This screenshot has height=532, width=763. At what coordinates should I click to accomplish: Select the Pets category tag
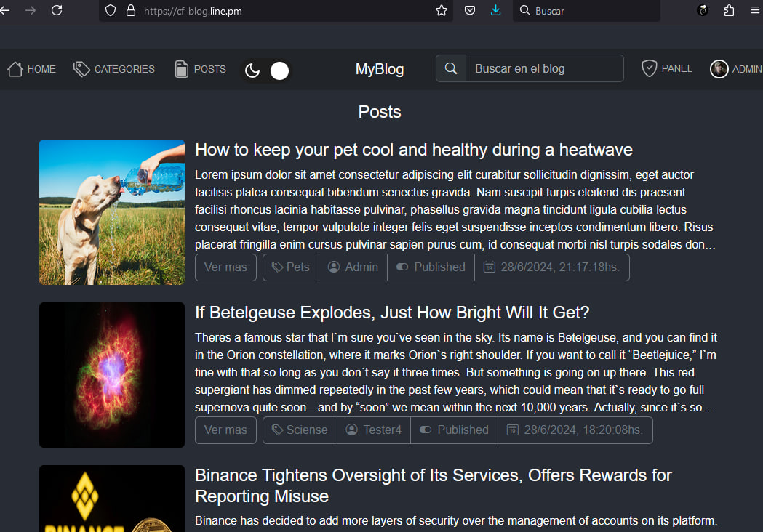point(291,267)
